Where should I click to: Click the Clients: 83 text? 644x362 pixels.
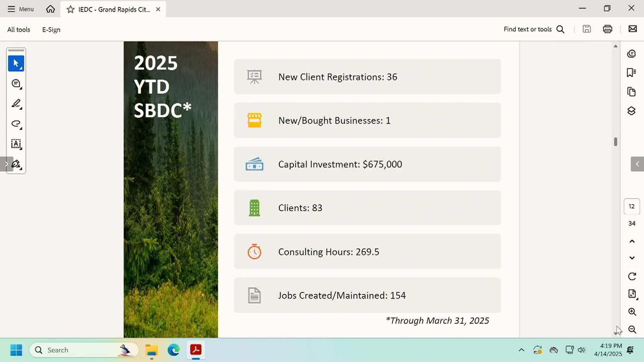300,208
